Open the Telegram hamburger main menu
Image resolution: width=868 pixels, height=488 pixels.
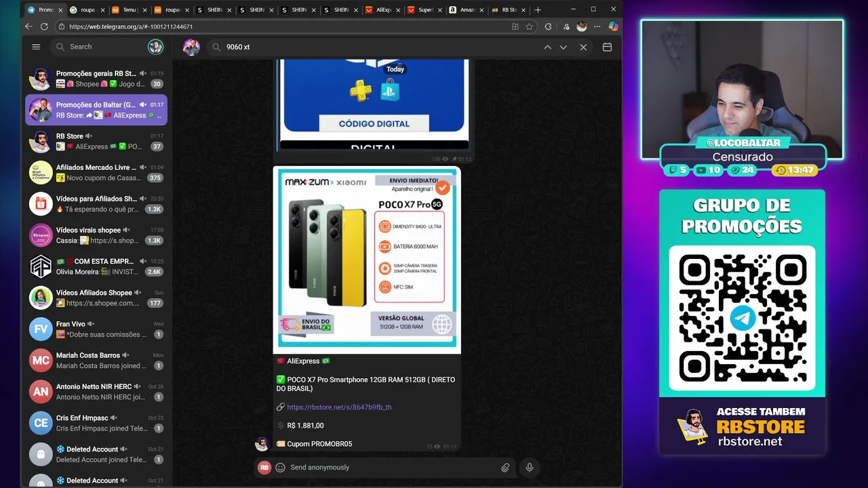[36, 47]
